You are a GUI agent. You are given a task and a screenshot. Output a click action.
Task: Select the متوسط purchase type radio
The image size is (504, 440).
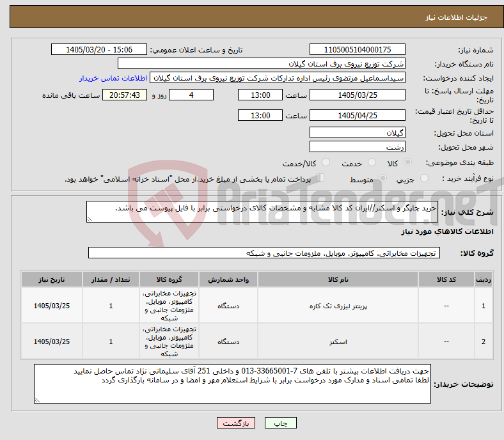pyautogui.click(x=382, y=178)
